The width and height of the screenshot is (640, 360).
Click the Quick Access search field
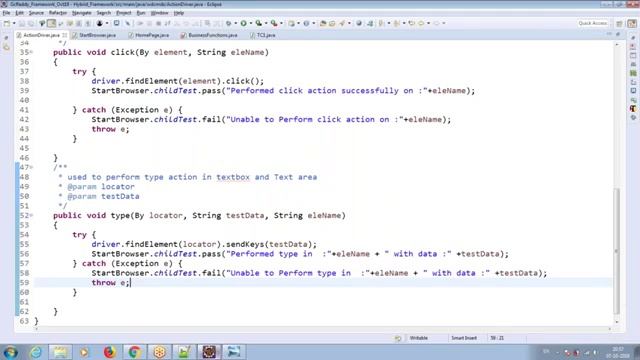(x=593, y=23)
